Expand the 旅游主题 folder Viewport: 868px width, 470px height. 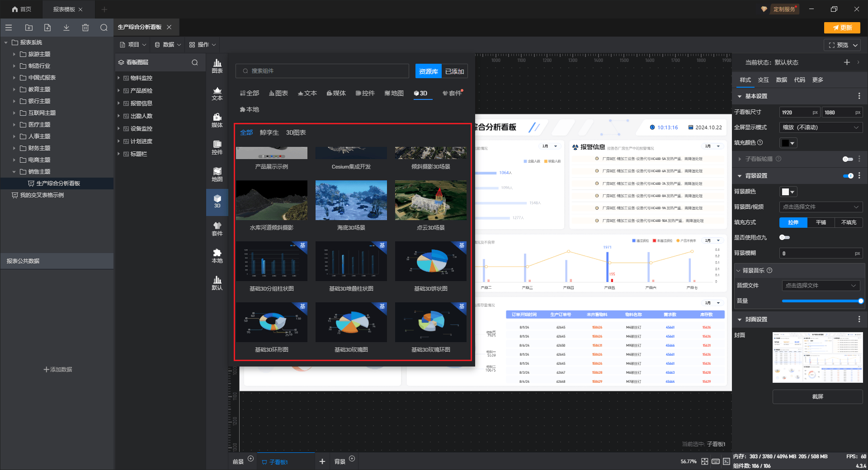point(14,54)
